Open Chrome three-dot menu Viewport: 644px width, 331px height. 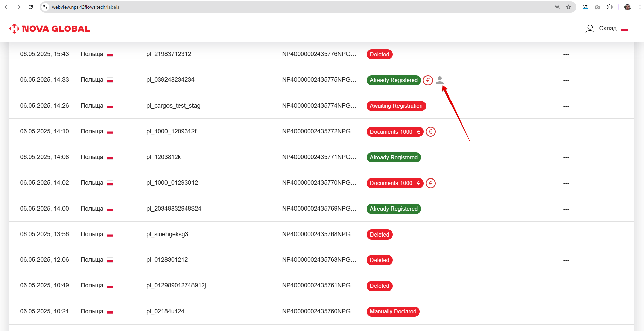tap(640, 7)
